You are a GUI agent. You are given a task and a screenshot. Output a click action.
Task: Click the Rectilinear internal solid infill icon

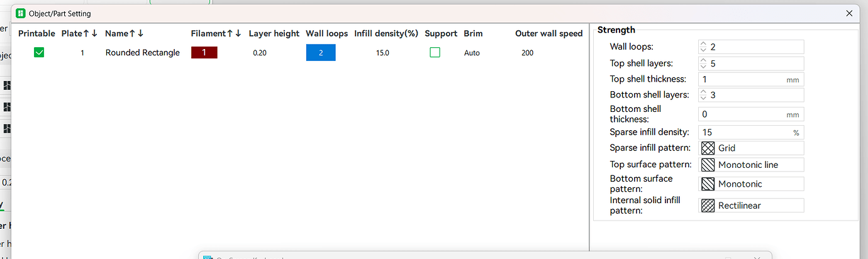click(708, 206)
